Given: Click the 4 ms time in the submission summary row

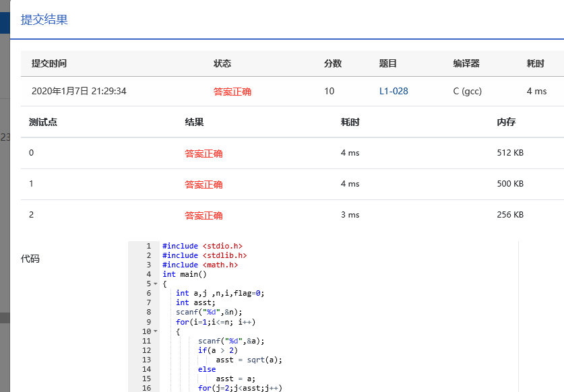Looking at the screenshot, I should tap(536, 92).
